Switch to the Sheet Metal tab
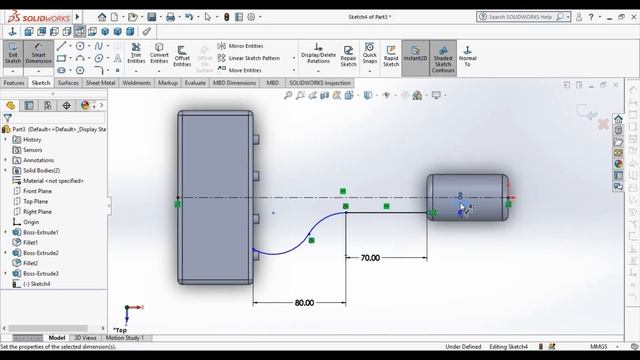 coord(100,83)
